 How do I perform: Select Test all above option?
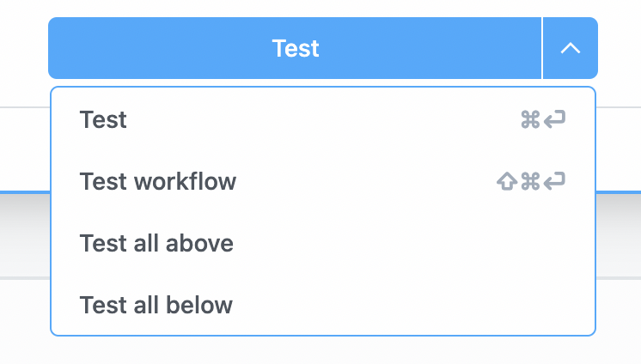tap(156, 243)
